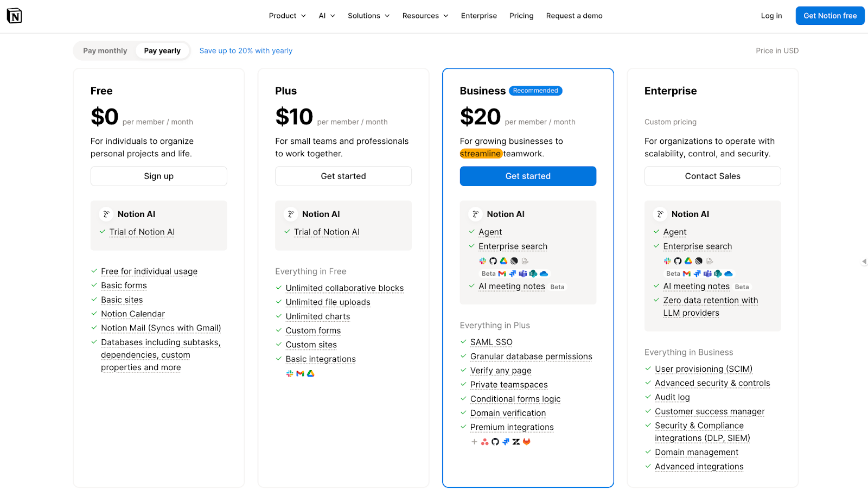Click Microsoft Teams icon in Enterprise plan card
The width and height of the screenshot is (868, 502).
(707, 274)
